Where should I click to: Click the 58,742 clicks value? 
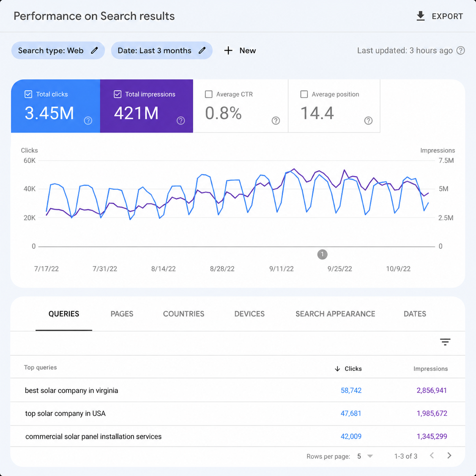[351, 391]
